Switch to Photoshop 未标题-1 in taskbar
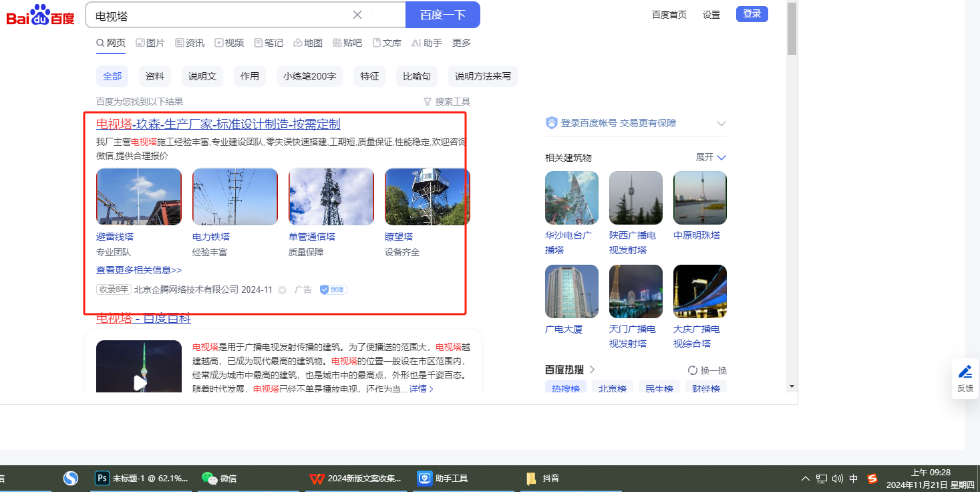Viewport: 980px width, 492px height. tap(142, 478)
